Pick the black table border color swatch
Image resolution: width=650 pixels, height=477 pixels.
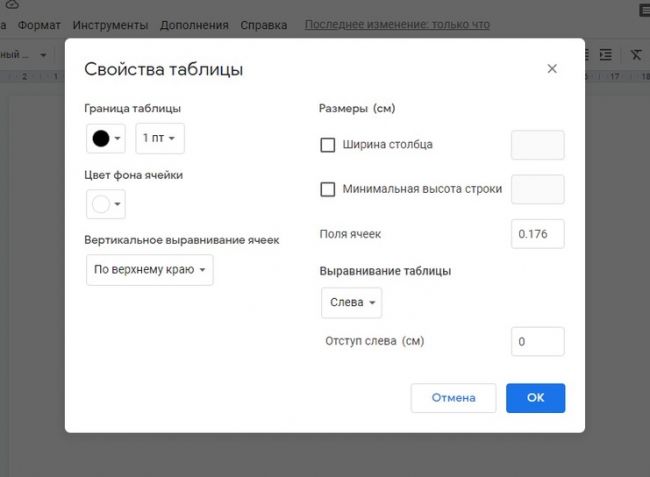106,138
